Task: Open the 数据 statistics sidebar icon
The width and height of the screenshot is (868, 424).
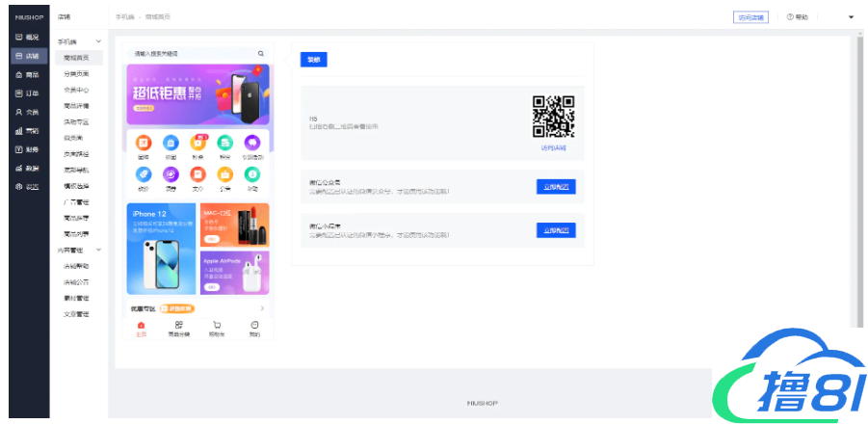Action: coord(18,168)
